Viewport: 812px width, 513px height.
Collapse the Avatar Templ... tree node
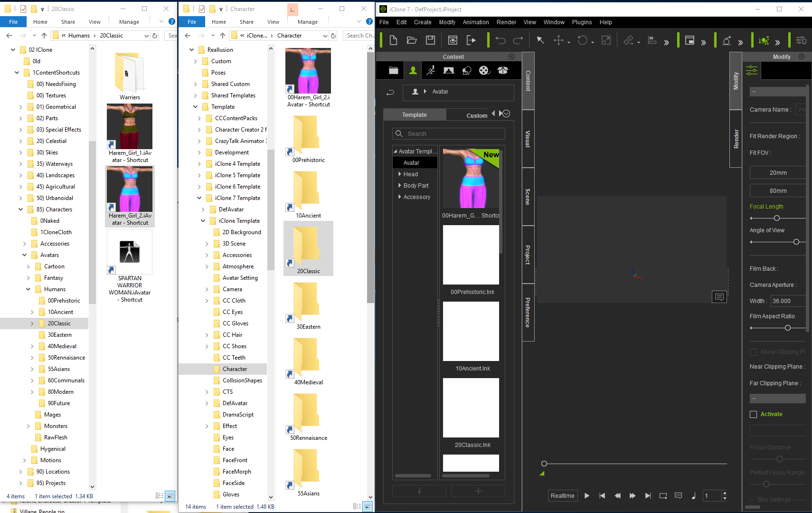[396, 152]
